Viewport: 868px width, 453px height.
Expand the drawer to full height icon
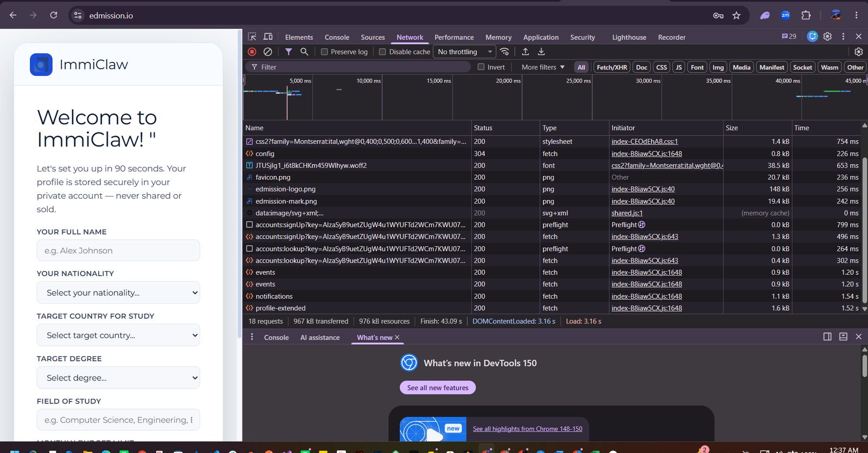[843, 336]
